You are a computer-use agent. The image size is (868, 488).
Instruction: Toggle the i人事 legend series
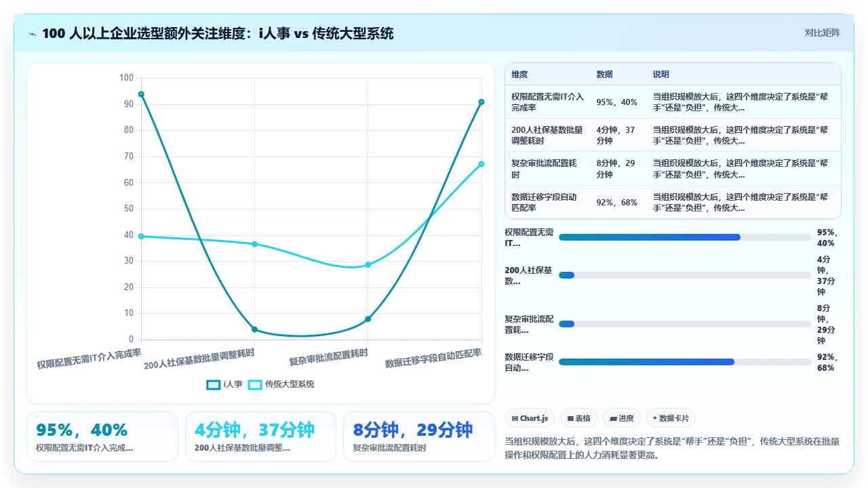[224, 384]
